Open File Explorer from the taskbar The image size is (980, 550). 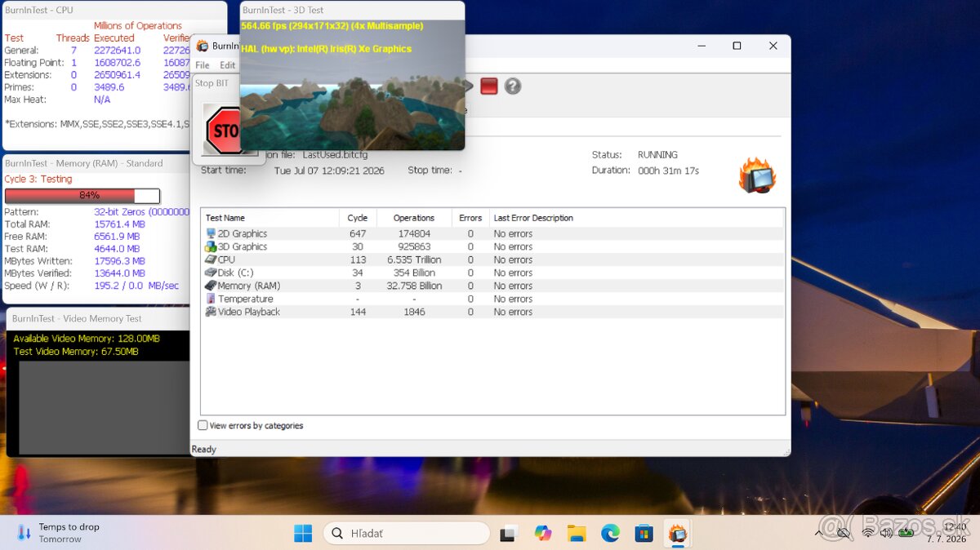(577, 534)
